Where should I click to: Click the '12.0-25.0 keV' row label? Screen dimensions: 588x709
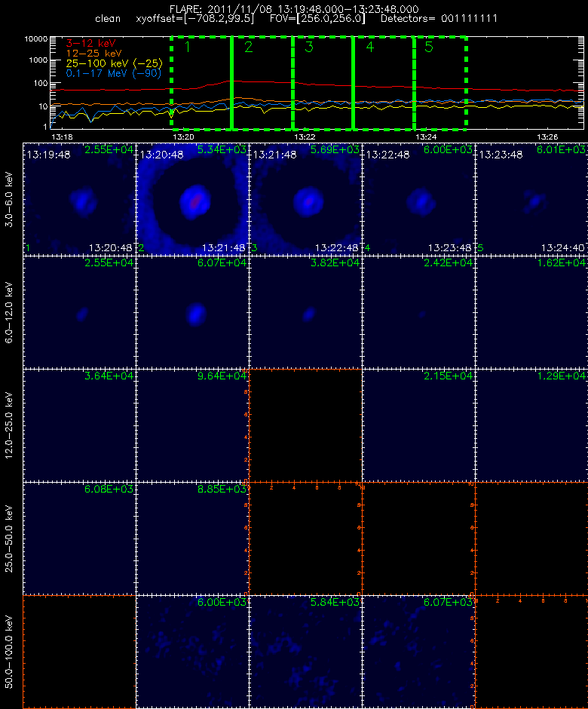[x=9, y=425]
